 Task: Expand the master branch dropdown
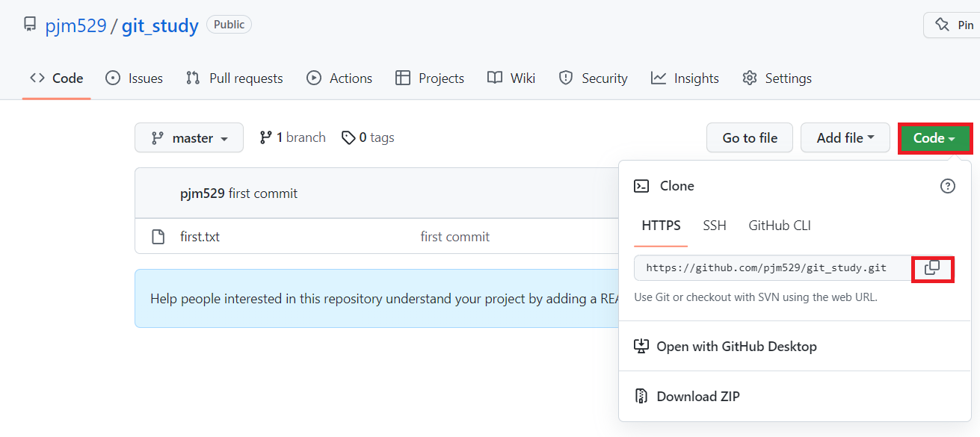[x=189, y=138]
